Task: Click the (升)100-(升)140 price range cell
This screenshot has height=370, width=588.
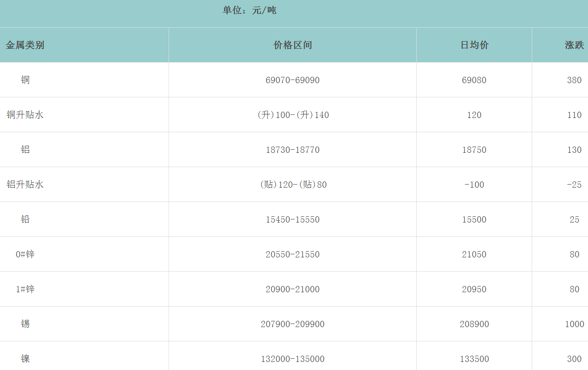Action: click(x=292, y=115)
